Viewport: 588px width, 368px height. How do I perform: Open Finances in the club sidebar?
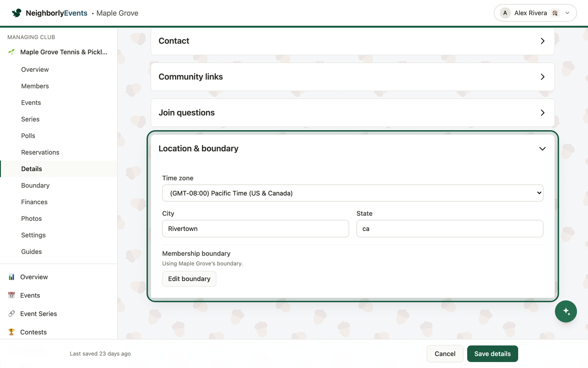(x=34, y=202)
